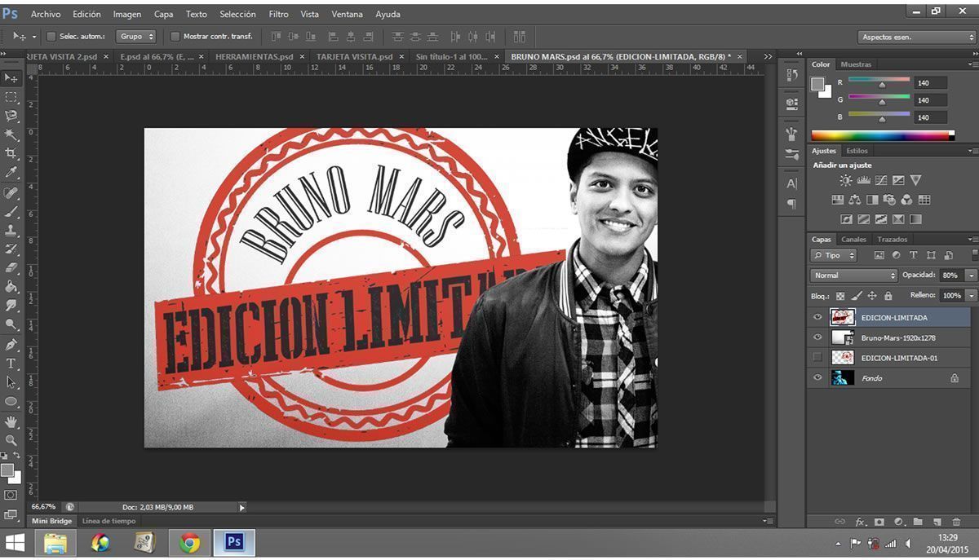979x560 pixels.
Task: Expand the hidden document tabs list
Action: point(768,56)
